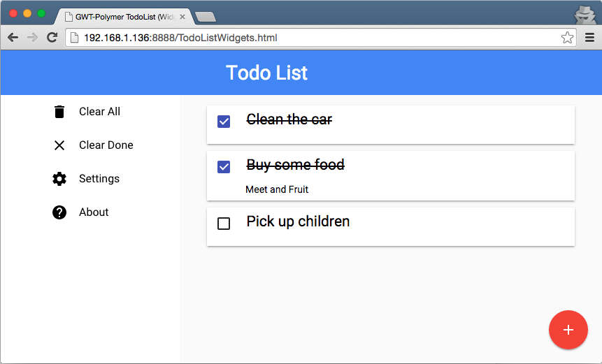Screen dimensions: 602x364
Task: Bookmark this page using the star icon
Action: [567, 38]
